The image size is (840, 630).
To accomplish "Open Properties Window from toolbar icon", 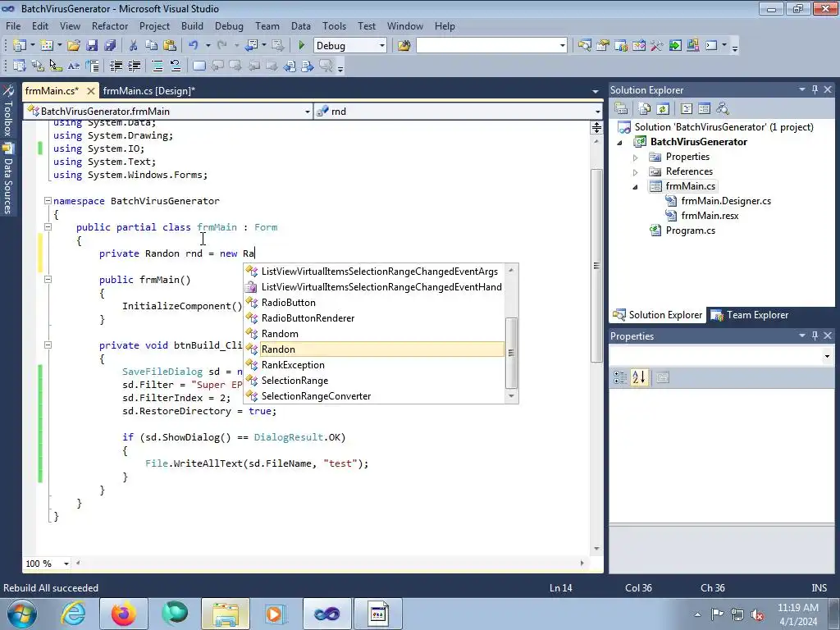I will click(603, 46).
